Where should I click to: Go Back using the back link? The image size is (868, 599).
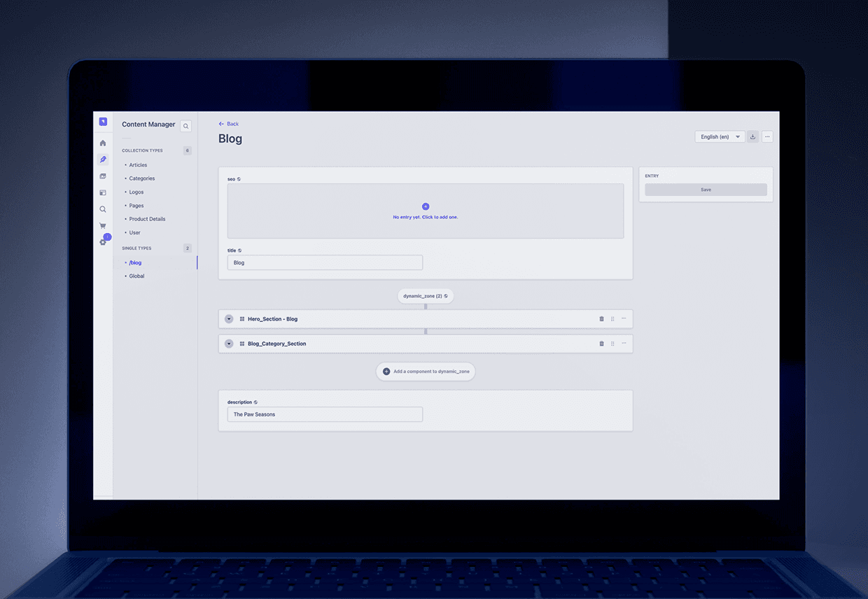pyautogui.click(x=229, y=124)
